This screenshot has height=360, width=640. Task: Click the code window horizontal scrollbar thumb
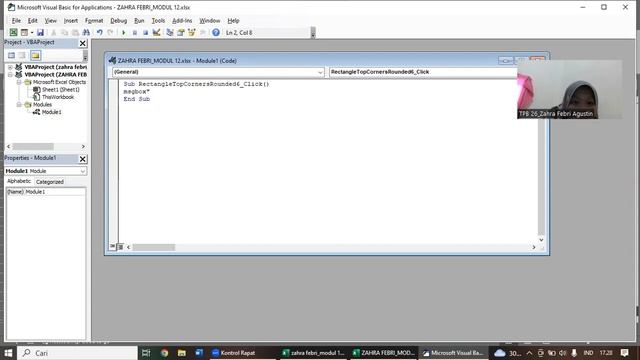pos(154,247)
